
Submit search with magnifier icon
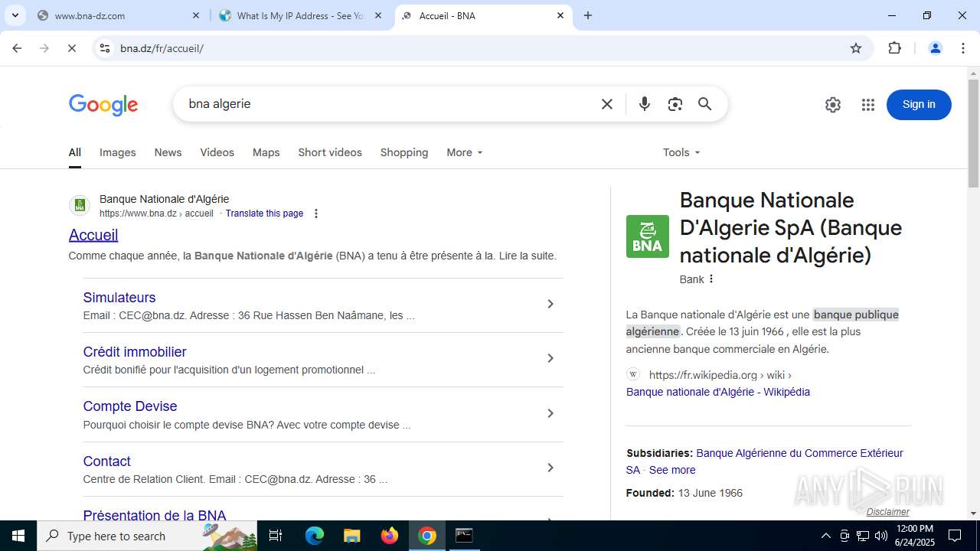pyautogui.click(x=705, y=104)
